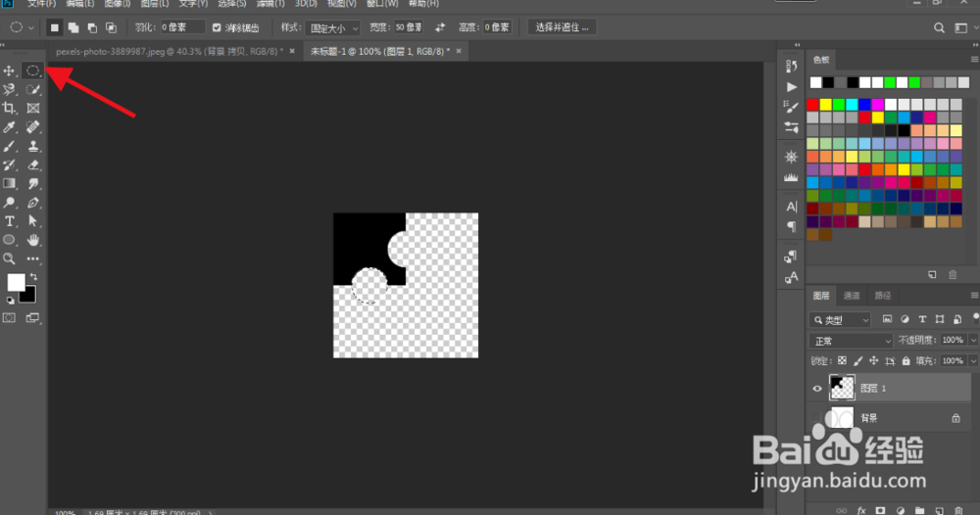Choose Intersect with Selection mode

click(111, 27)
